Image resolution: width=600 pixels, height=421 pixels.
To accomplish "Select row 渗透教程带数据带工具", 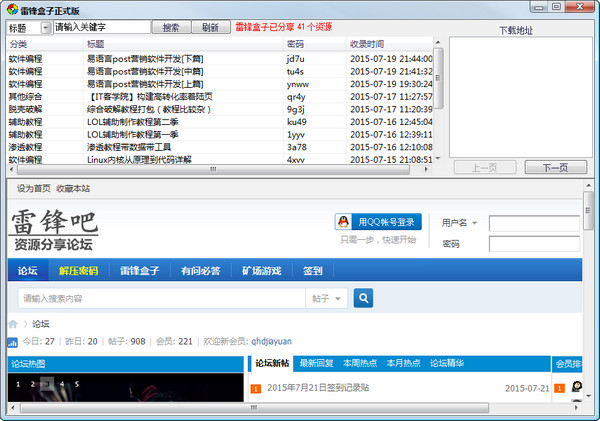I will pos(220,147).
